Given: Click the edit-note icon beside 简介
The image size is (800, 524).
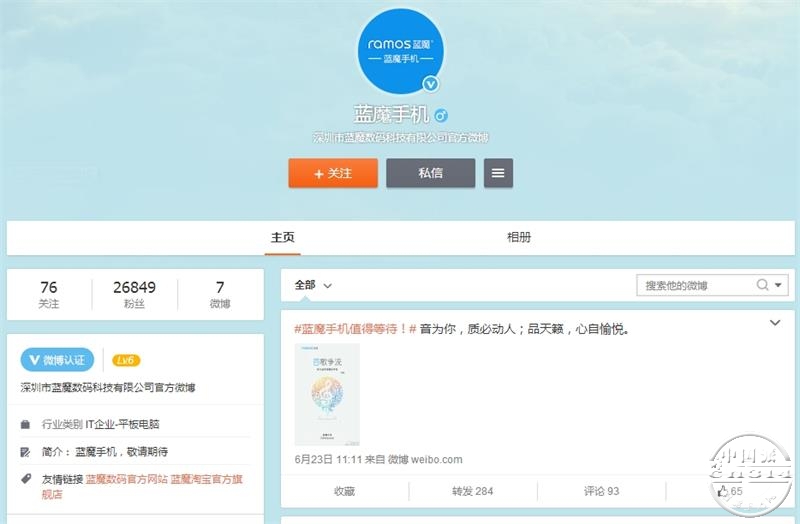Looking at the screenshot, I should pyautogui.click(x=25, y=452).
